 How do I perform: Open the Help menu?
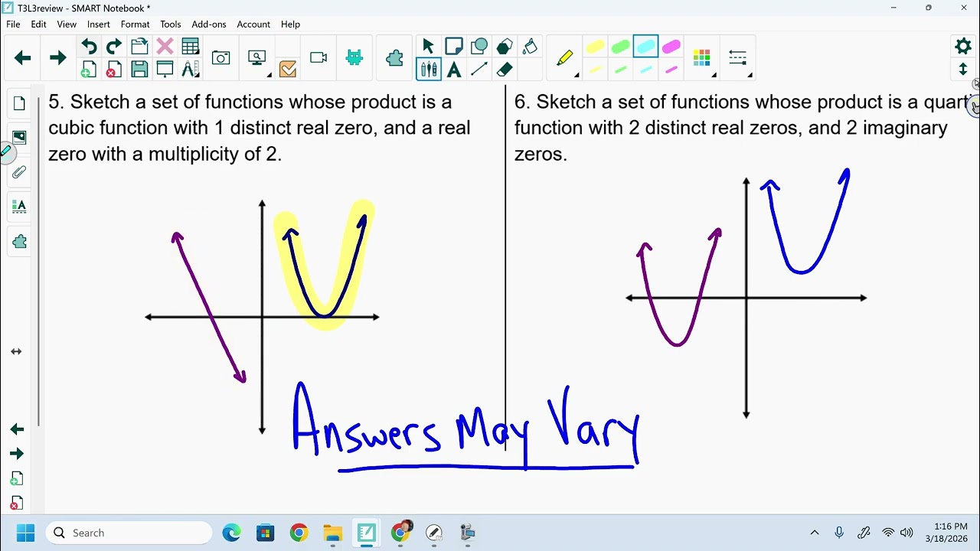click(x=290, y=24)
